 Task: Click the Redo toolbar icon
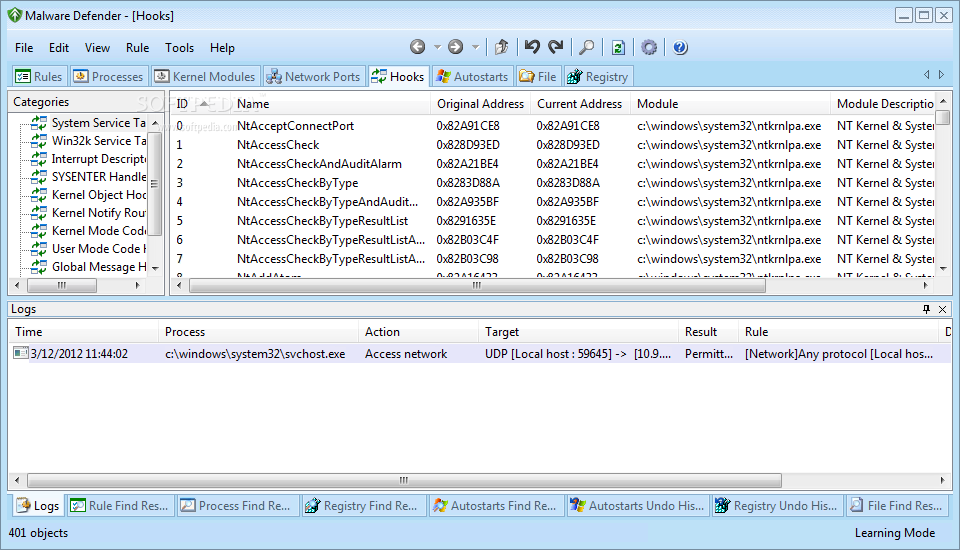[556, 47]
